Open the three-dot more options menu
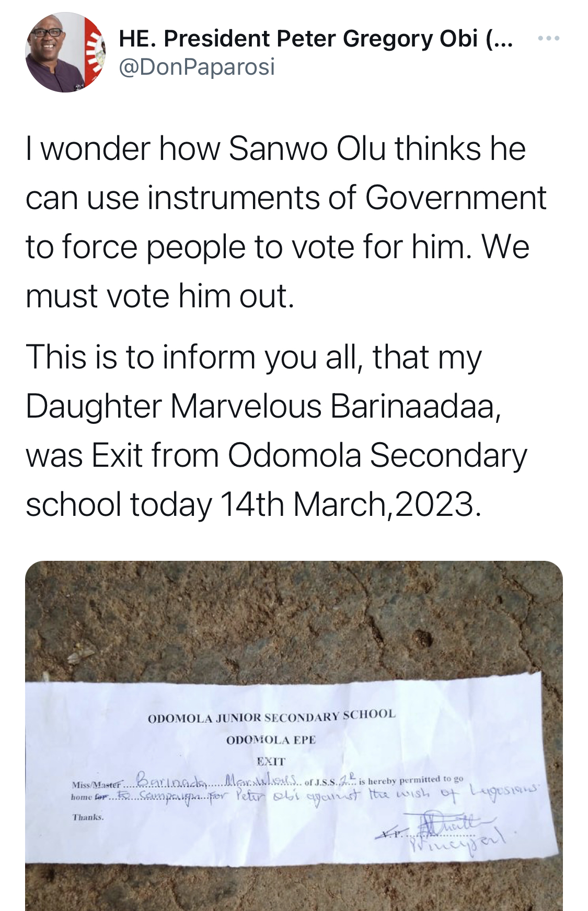This screenshot has height=911, width=588. pos(548,38)
